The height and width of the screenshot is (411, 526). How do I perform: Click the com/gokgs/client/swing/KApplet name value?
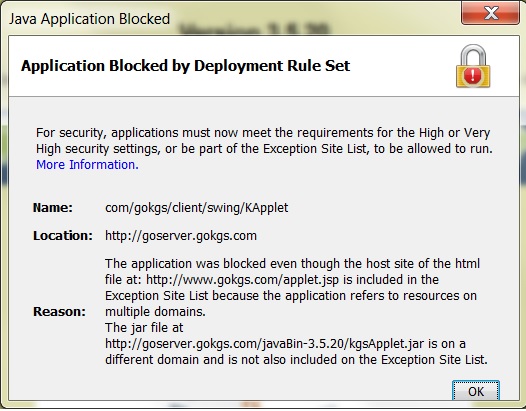tap(197, 208)
